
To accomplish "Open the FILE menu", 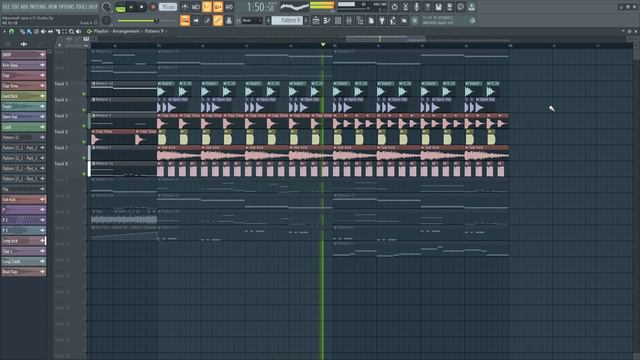I will tap(6, 7).
